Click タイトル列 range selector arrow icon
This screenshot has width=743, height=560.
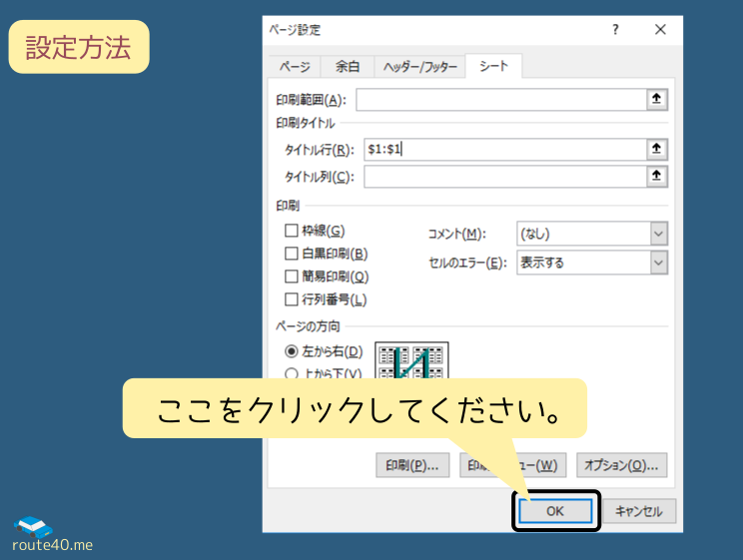tap(657, 177)
